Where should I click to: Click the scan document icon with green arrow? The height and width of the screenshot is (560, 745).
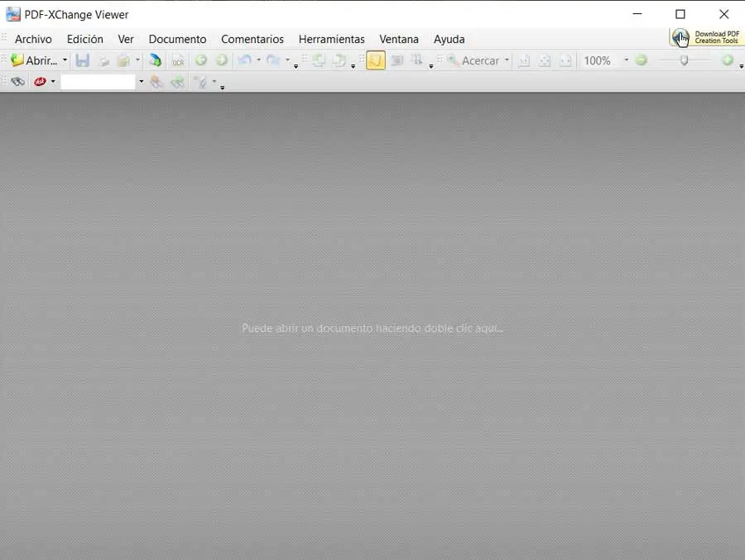point(155,60)
